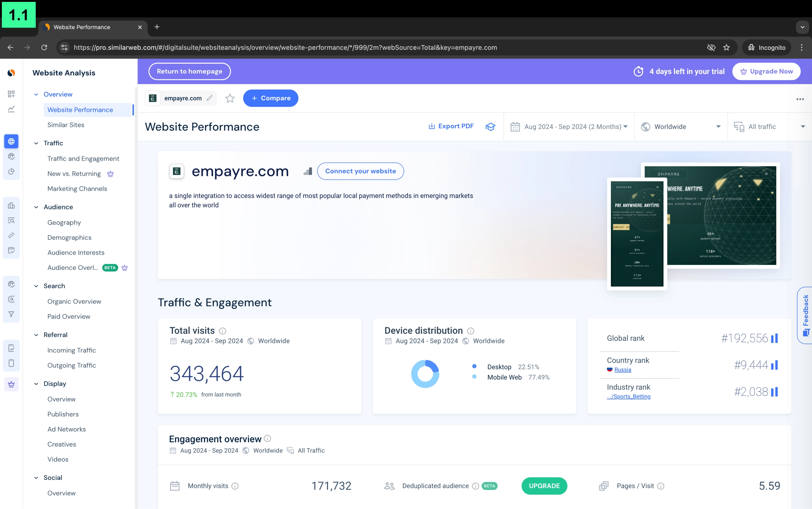812x509 pixels.
Task: Click the graduation cap icon beside Export PDF
Action: pyautogui.click(x=491, y=127)
